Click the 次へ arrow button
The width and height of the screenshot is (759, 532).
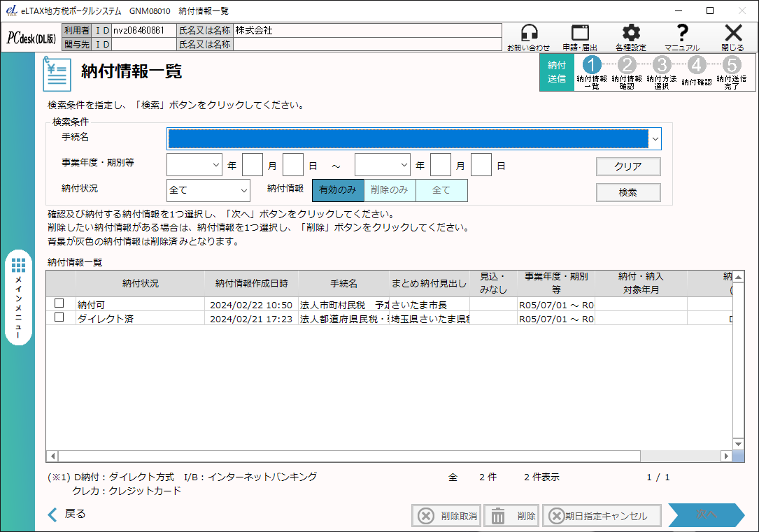click(707, 515)
